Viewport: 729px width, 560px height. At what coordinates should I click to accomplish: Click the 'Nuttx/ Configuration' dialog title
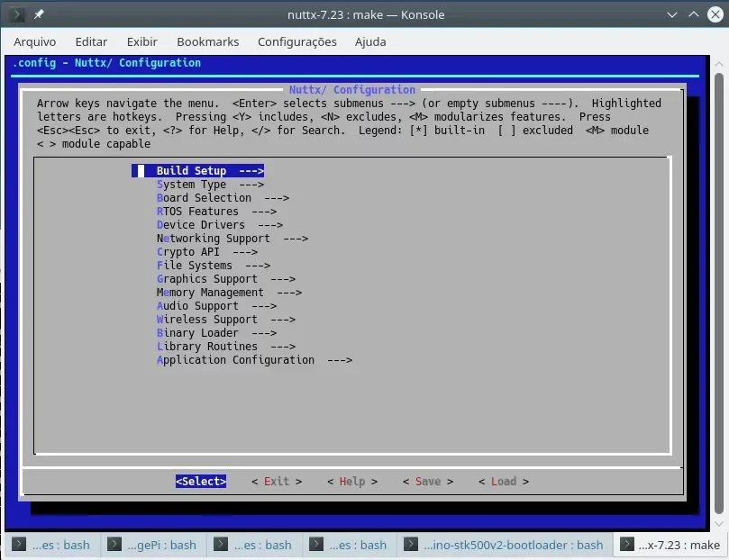pos(352,90)
